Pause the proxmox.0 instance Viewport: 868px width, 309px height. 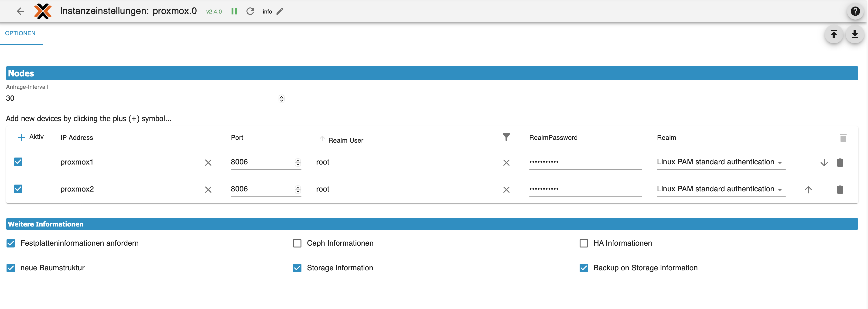click(234, 11)
